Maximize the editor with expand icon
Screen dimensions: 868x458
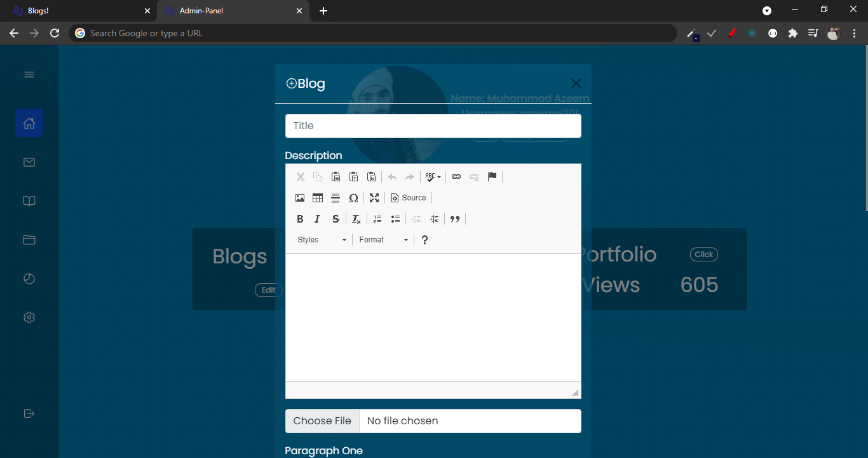[374, 198]
